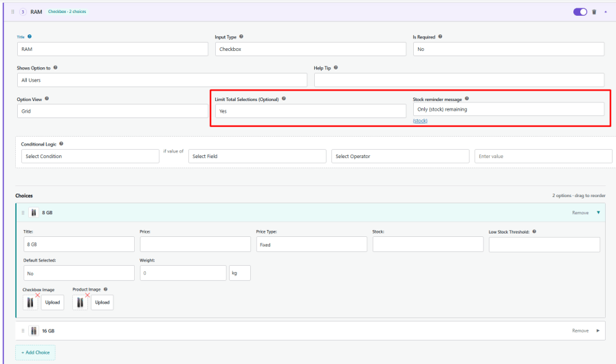This screenshot has width=616, height=364.
Task: Upload a Product Image
Action: point(102,302)
